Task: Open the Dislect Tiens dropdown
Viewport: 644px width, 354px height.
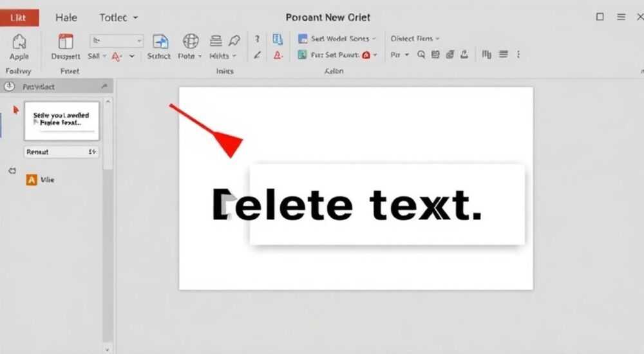Action: tap(415, 39)
